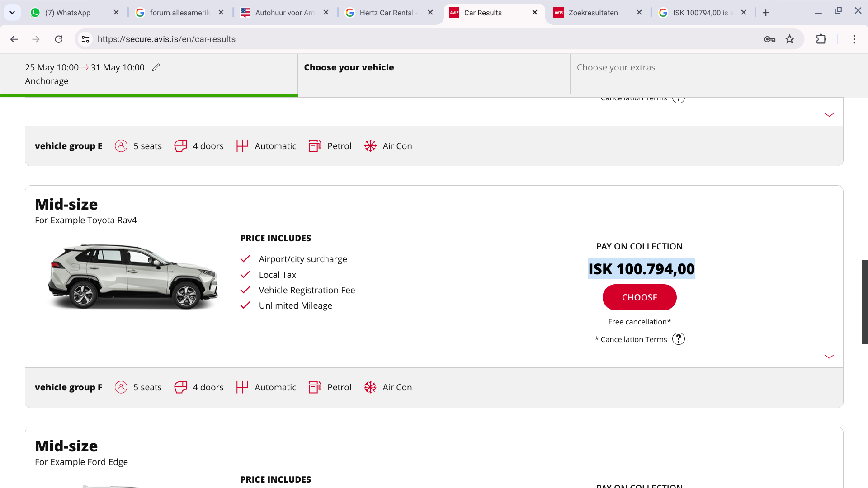Click the Toyota Rav4 car image
Viewport: 868px width, 488px height.
(x=133, y=276)
